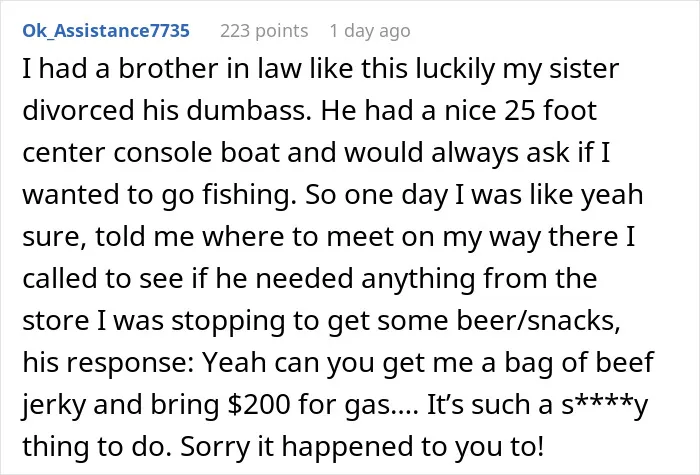Screen dimensions: 700x475
Task: Click the word 'anything' in the comment
Action: [418, 279]
